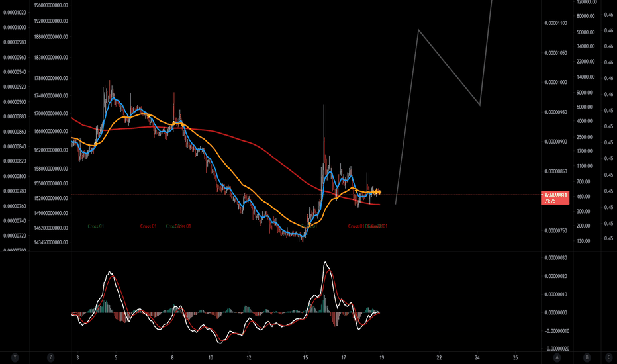Click the date label 15 on time axis
Screen dimensions: 617x364
click(305, 357)
